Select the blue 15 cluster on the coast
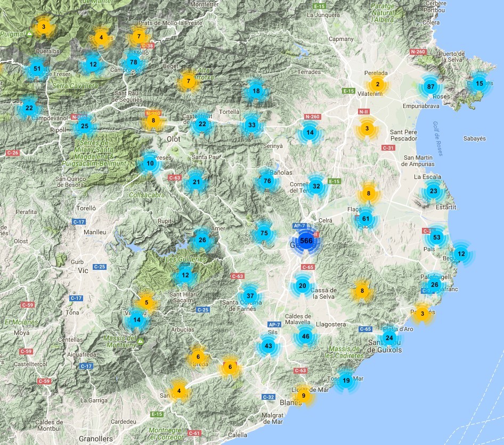 pyautogui.click(x=479, y=83)
